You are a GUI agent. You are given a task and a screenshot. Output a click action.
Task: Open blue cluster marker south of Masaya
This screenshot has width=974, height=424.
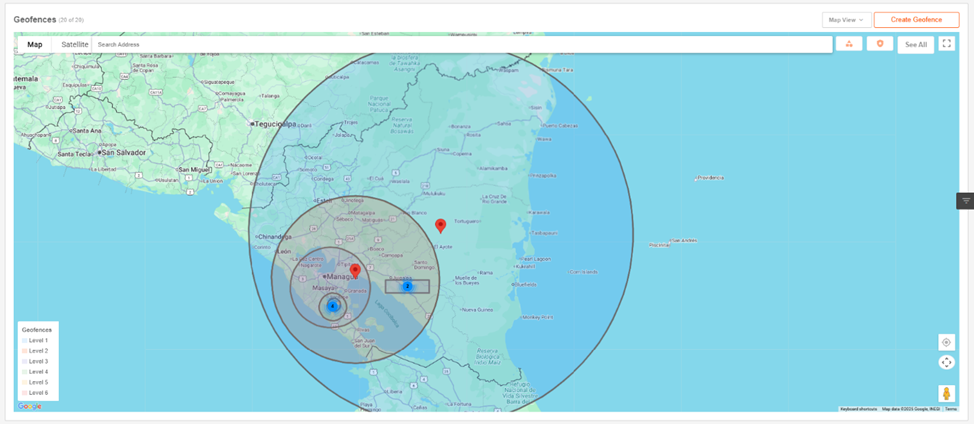point(332,306)
